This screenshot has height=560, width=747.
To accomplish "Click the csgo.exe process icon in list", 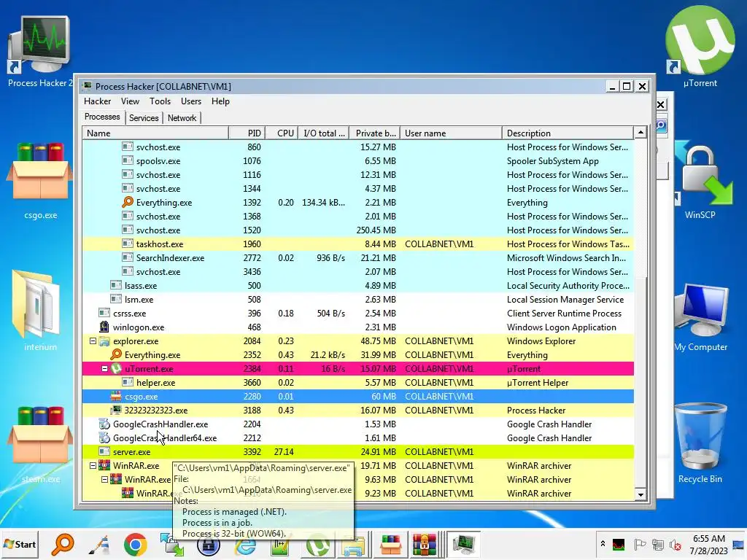I will coord(116,396).
